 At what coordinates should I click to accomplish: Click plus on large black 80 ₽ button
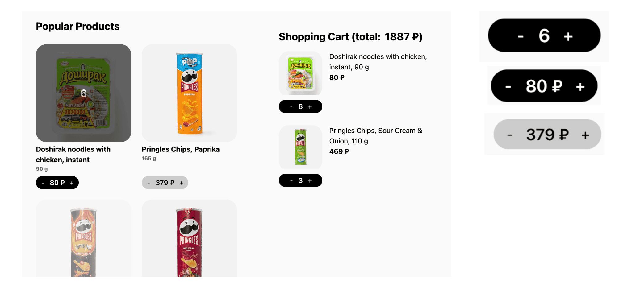580,87
